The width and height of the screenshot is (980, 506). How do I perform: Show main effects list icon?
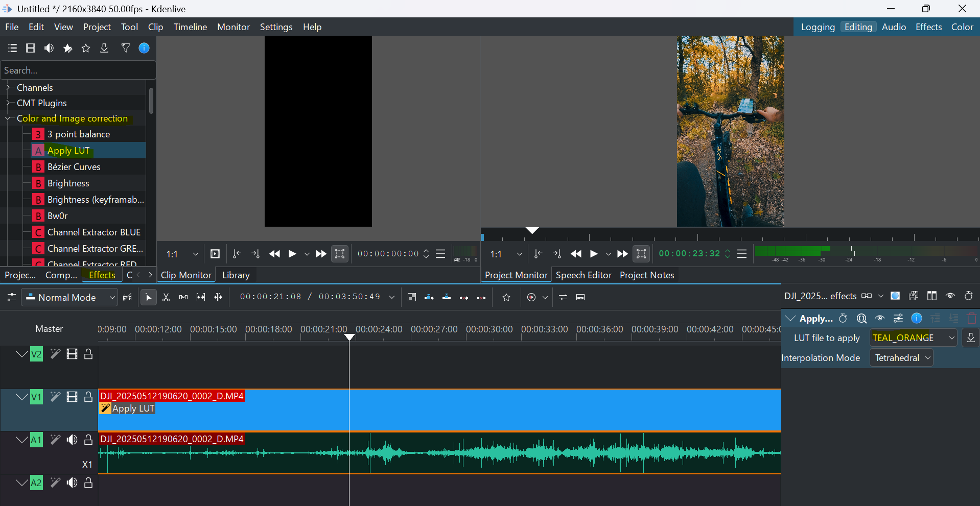coord(12,48)
